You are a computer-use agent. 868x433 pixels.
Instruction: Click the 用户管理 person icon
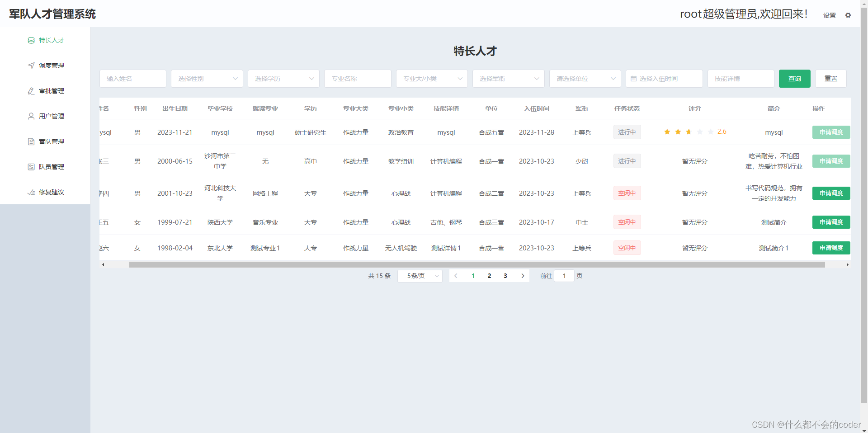tap(31, 116)
